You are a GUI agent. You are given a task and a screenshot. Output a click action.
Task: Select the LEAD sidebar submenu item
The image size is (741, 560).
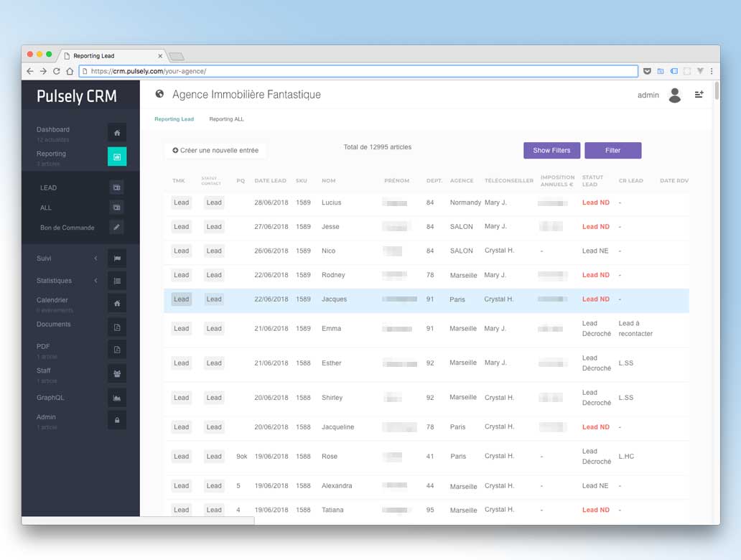pos(48,187)
